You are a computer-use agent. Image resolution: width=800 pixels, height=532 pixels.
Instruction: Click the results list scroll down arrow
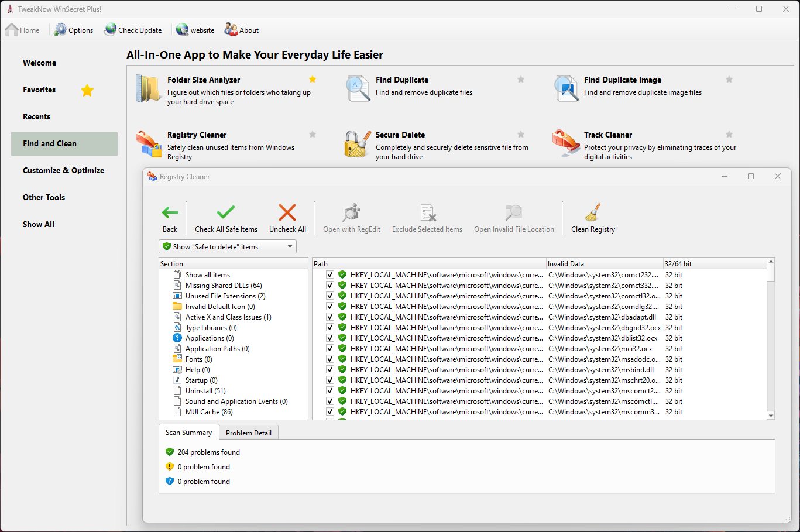click(771, 416)
